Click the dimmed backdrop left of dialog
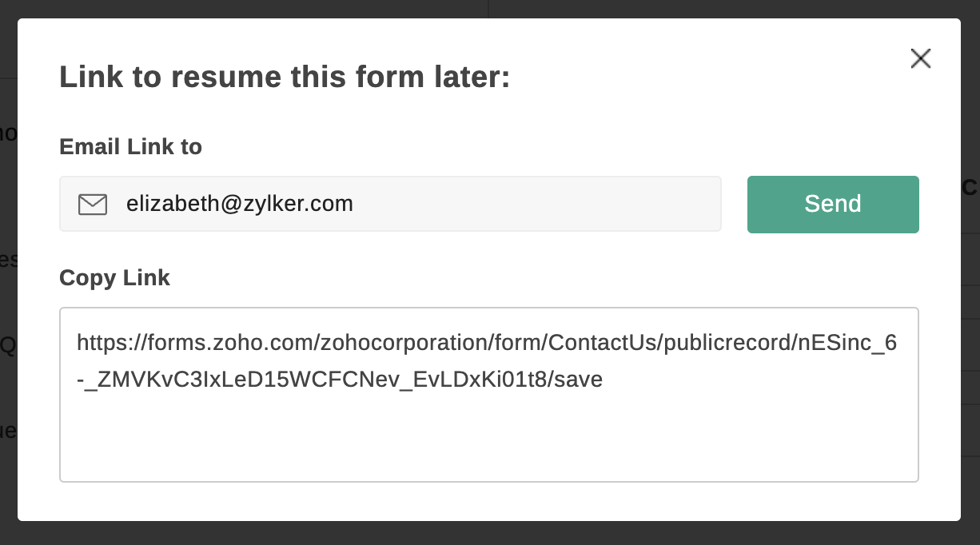This screenshot has height=545, width=980. (8, 320)
